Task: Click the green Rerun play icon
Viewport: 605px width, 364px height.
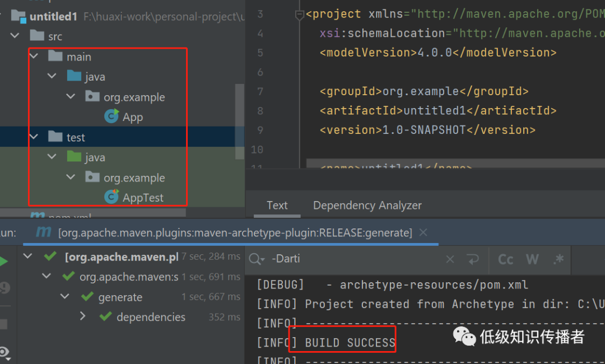Action: (x=3, y=262)
